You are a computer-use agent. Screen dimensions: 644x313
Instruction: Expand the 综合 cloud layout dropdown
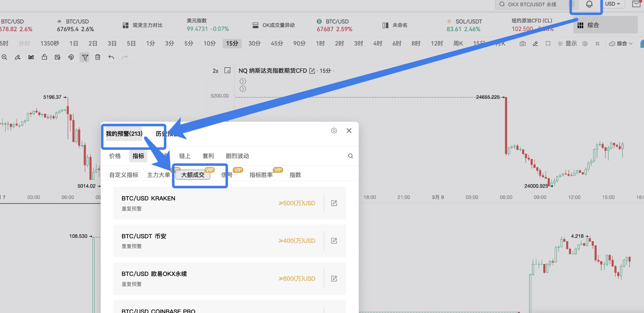(621, 44)
